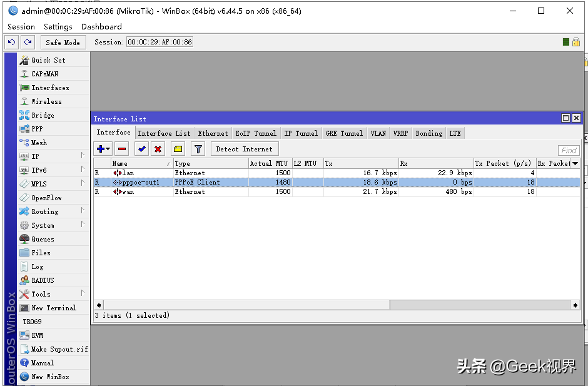
Task: Open the OpenFlow menu
Action: pos(54,198)
